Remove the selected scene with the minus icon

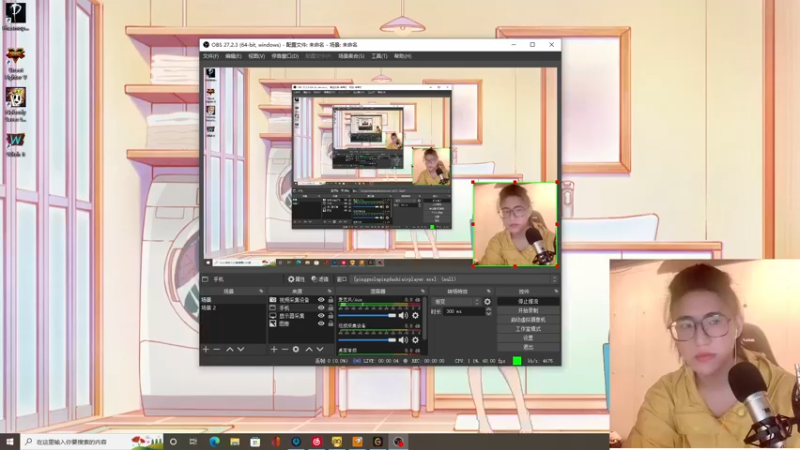point(217,349)
